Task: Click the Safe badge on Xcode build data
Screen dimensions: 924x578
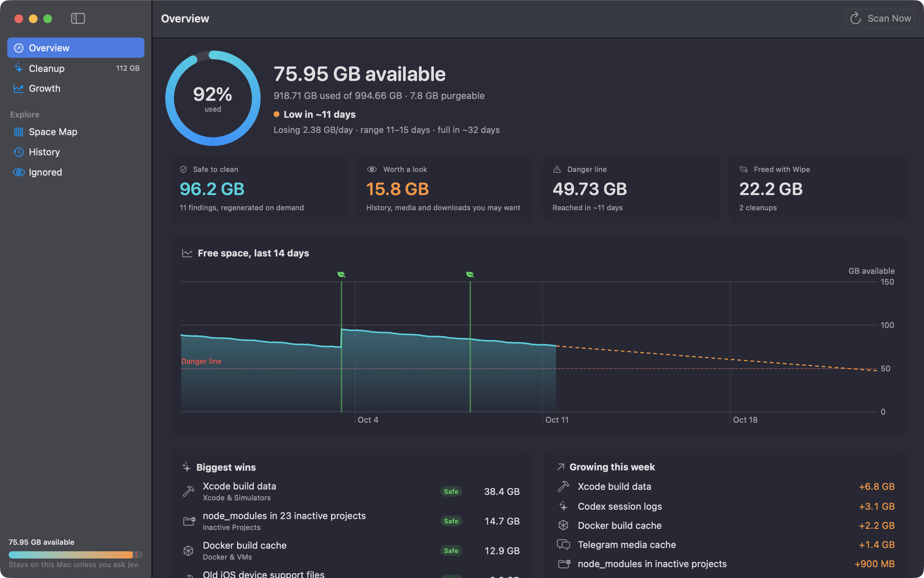Action: [x=451, y=491]
